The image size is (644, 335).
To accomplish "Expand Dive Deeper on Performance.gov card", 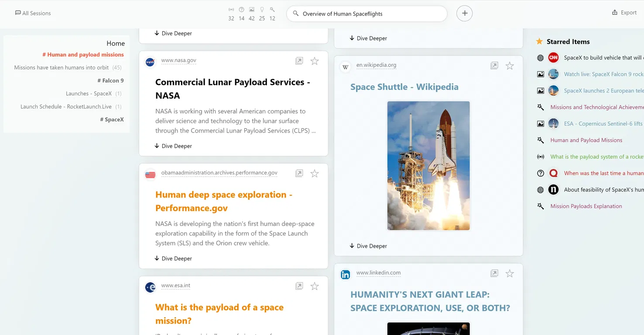I will tap(173, 259).
